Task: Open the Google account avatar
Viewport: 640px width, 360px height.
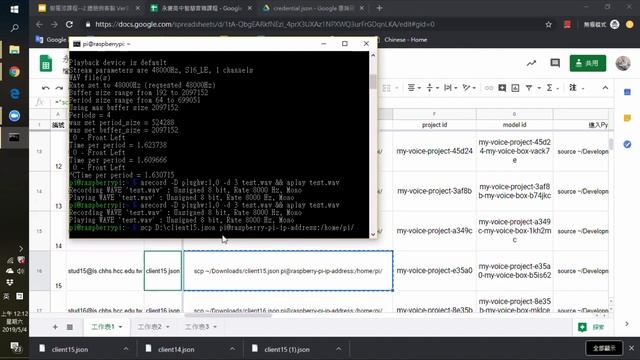Action: coord(623,63)
